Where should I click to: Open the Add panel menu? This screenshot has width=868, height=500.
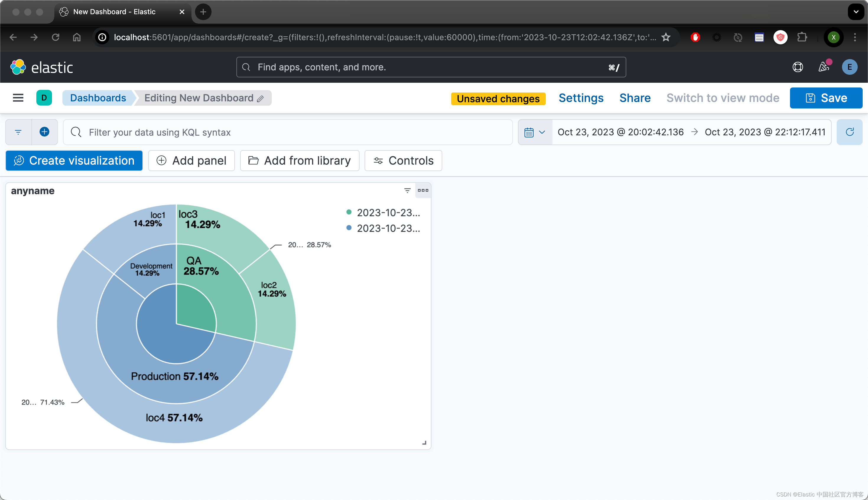pyautogui.click(x=191, y=160)
